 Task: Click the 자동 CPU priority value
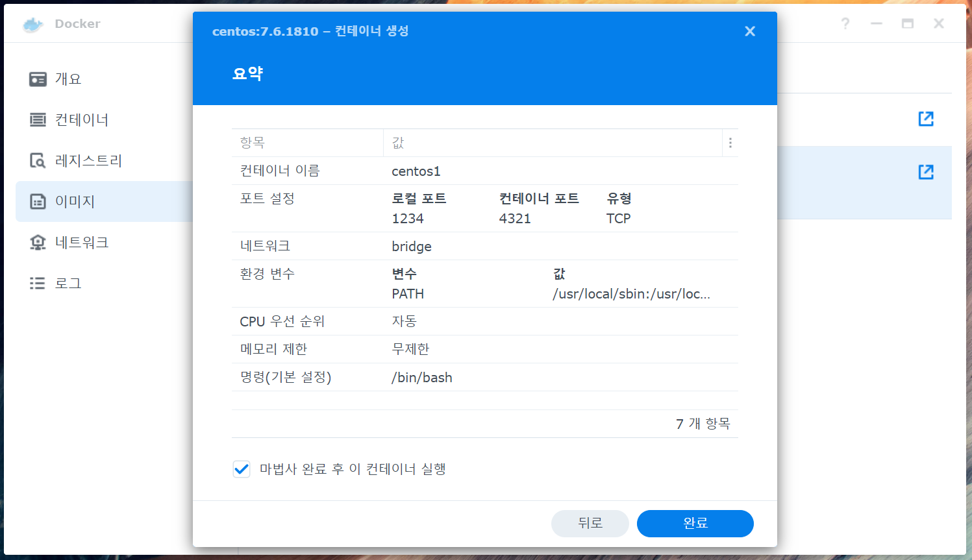tap(405, 321)
